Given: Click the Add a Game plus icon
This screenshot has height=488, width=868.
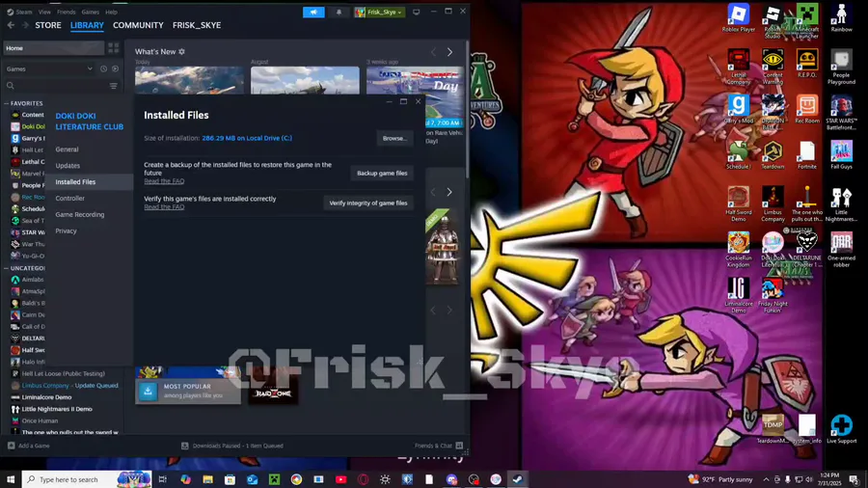Looking at the screenshot, I should (11, 446).
